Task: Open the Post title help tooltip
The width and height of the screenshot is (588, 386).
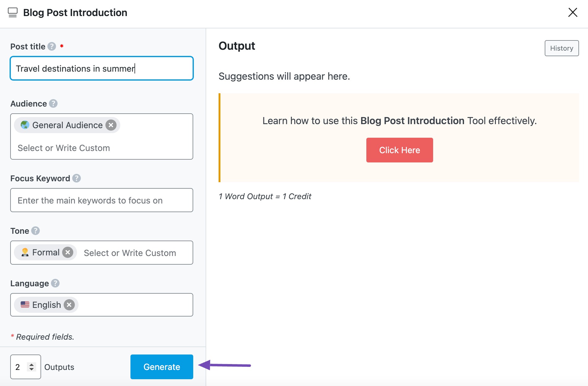Action: pos(52,46)
